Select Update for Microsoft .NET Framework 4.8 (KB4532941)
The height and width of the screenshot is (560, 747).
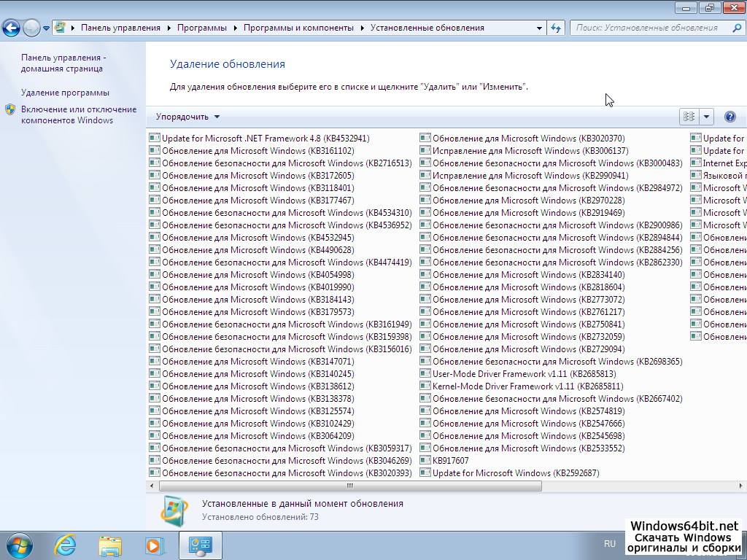click(x=265, y=139)
